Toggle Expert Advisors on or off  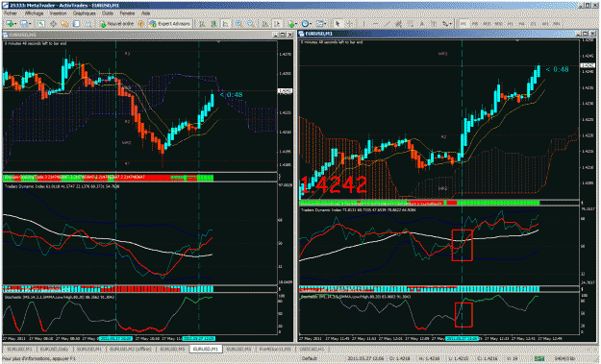(169, 24)
